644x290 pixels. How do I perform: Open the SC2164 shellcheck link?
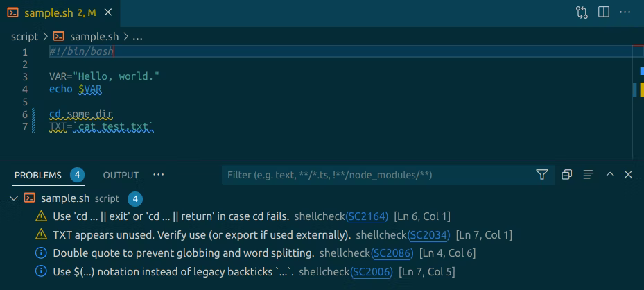tap(371, 216)
